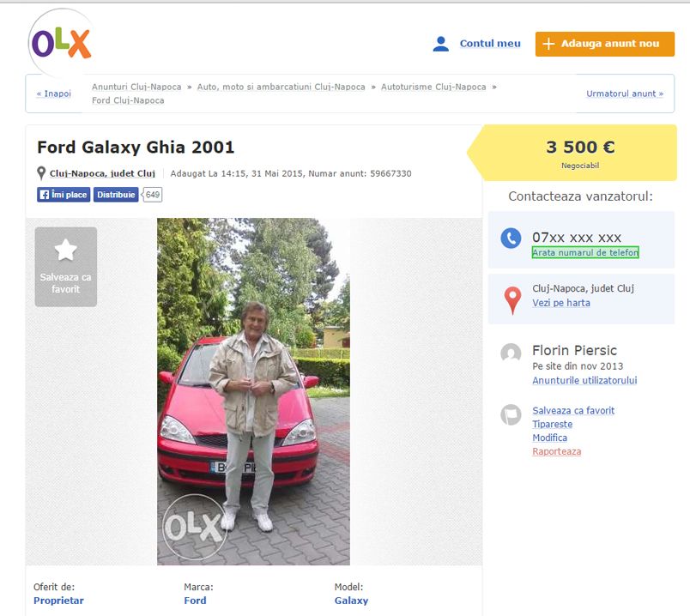Click the main car listing photo
690x616 pixels.
pyautogui.click(x=253, y=391)
